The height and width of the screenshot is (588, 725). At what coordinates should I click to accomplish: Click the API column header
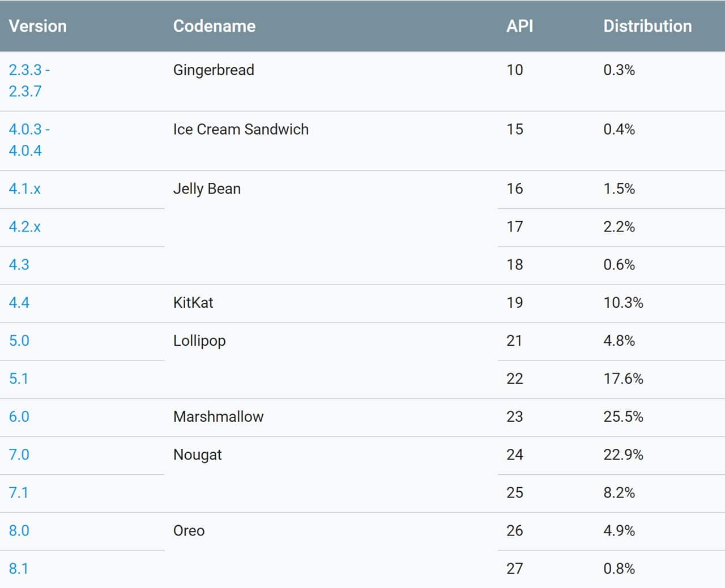(519, 26)
